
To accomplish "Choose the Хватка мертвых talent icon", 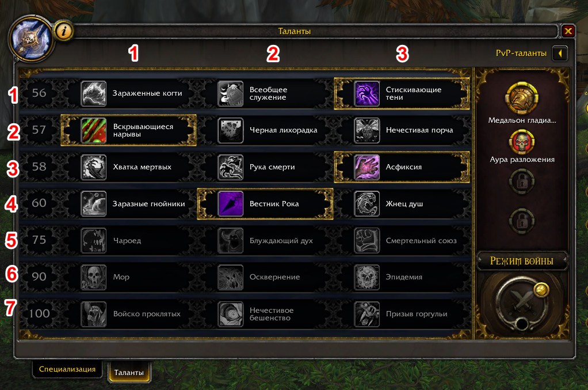I will [94, 167].
